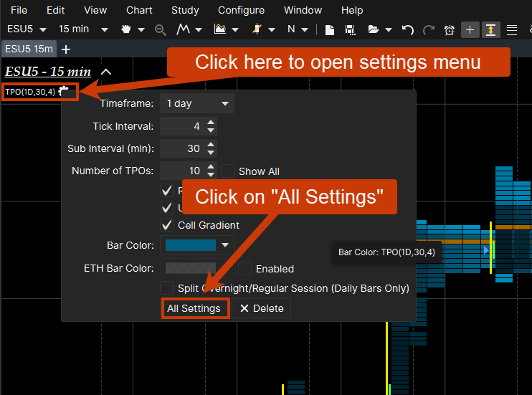Click the All Settings button
Image resolution: width=532 pixels, height=395 pixels.
click(x=194, y=308)
